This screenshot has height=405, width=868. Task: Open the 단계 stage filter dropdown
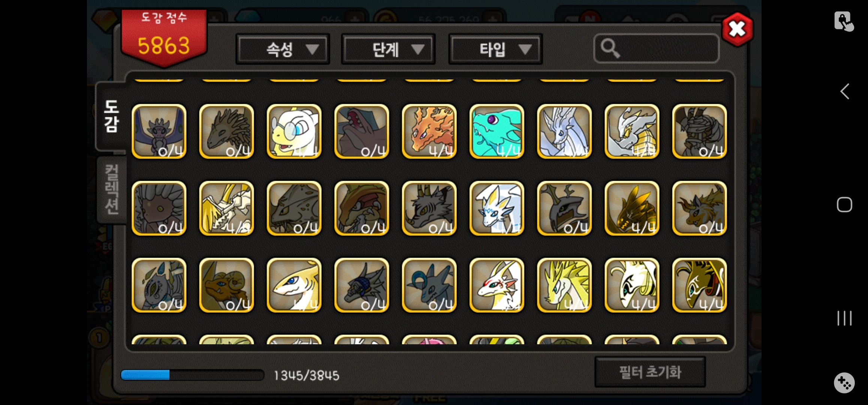click(388, 49)
